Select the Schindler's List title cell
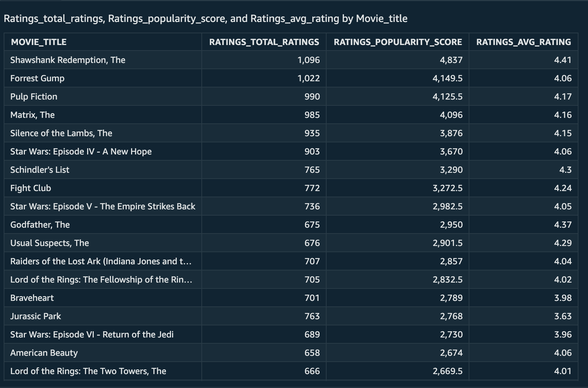The image size is (588, 388). [40, 170]
